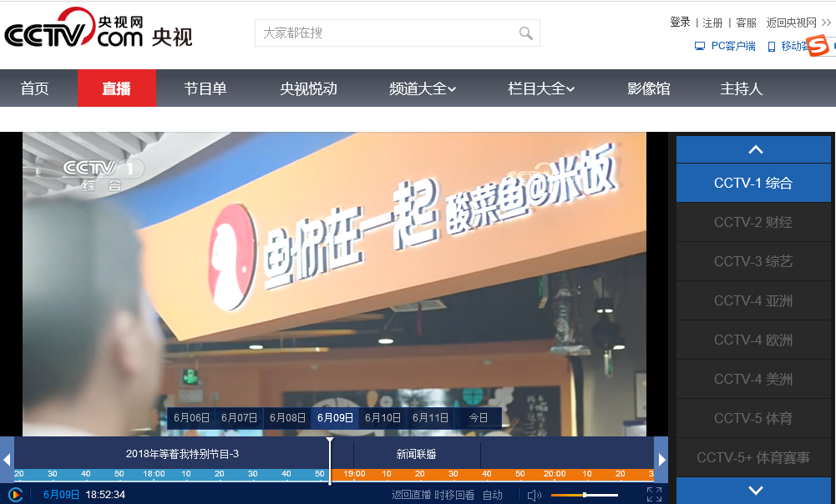Click the 20:00 mark on timeline
This screenshot has width=836, height=504.
[x=555, y=474]
